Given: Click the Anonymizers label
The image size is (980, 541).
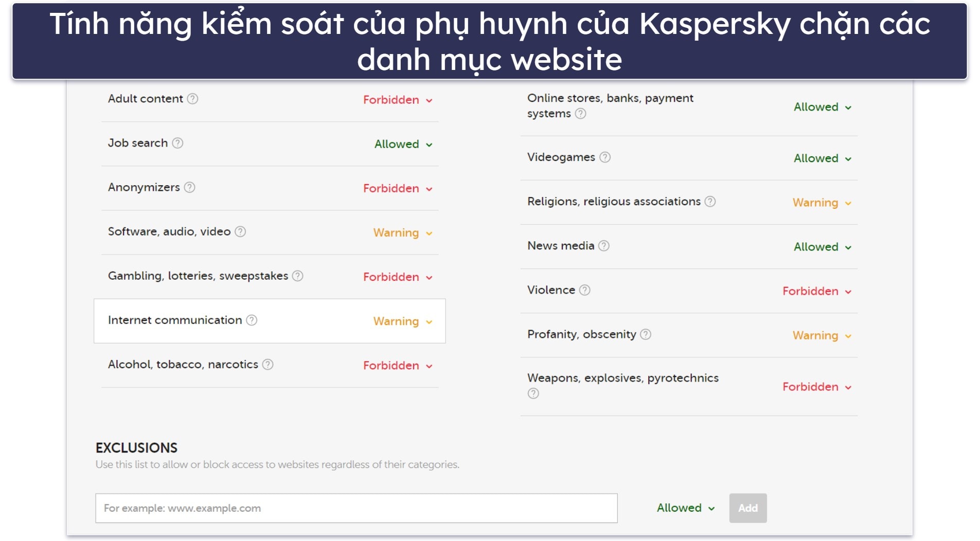Looking at the screenshot, I should tap(144, 187).
